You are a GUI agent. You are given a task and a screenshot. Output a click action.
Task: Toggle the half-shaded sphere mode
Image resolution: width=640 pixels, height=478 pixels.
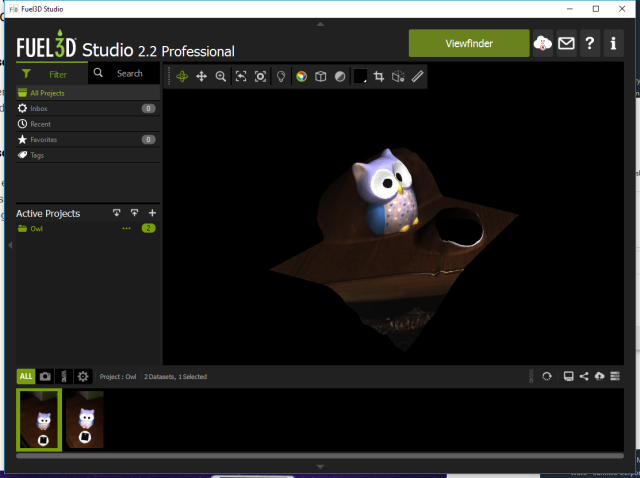(x=340, y=76)
